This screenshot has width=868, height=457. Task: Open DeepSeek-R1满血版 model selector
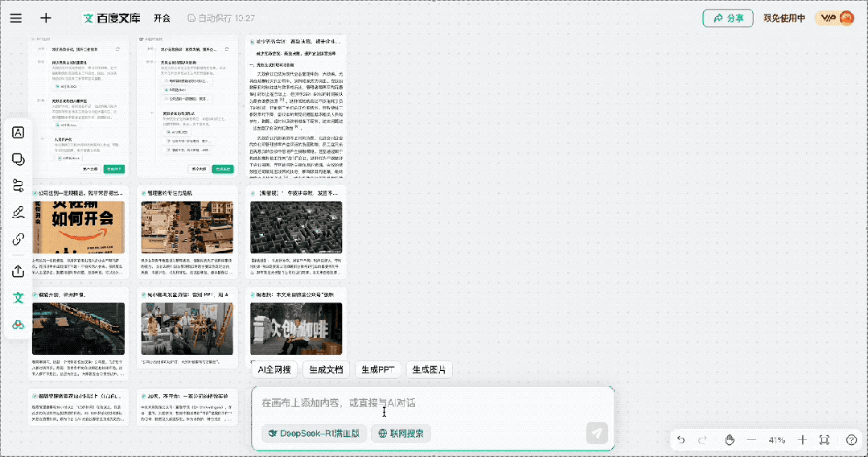pos(314,433)
